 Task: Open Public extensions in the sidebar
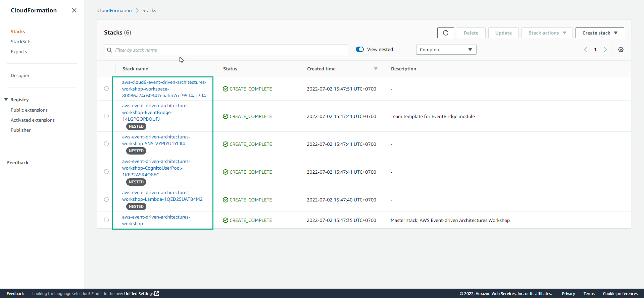click(29, 110)
